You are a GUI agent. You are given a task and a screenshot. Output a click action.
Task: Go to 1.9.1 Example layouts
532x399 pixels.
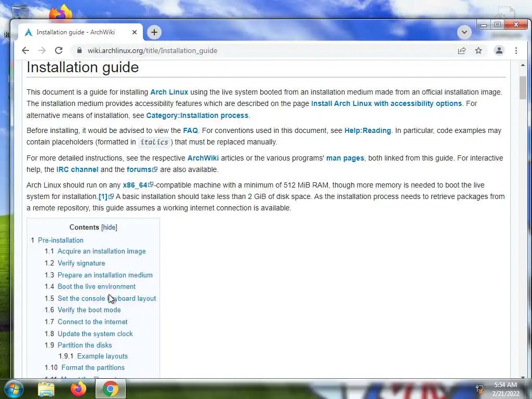[102, 356]
